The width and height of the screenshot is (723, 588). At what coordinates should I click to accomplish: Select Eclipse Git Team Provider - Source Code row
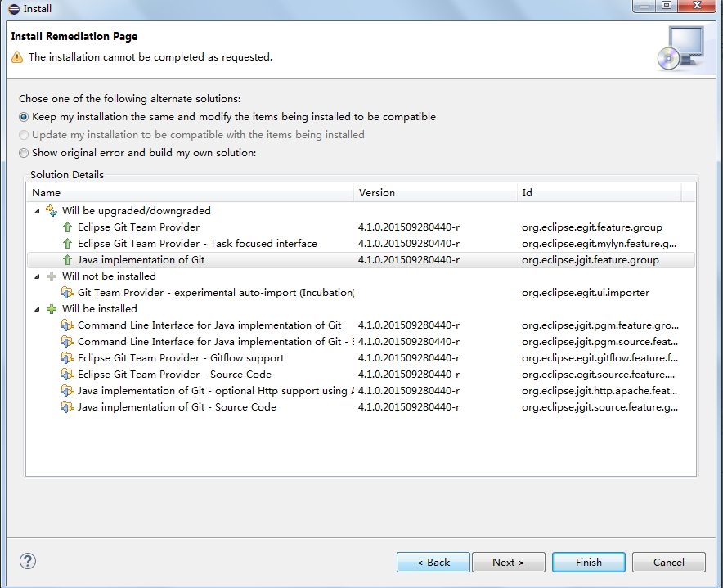click(361, 375)
